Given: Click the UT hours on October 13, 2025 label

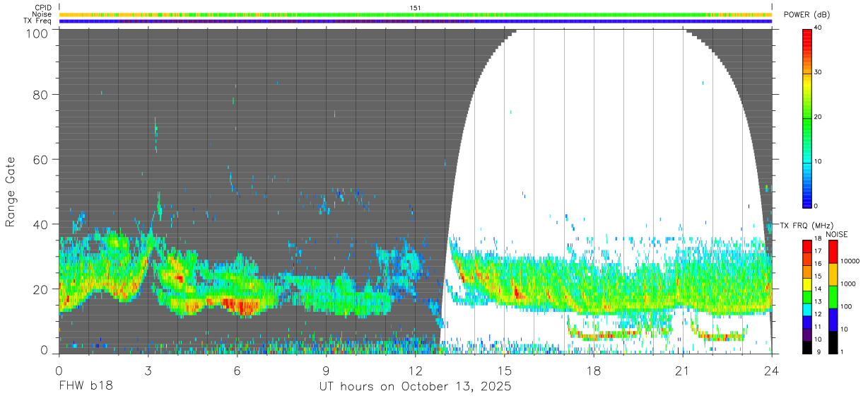Looking at the screenshot, I should 415,388.
